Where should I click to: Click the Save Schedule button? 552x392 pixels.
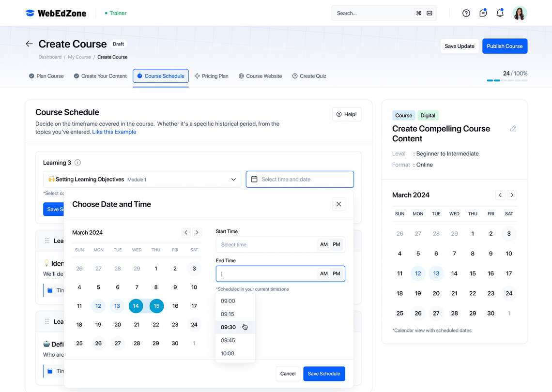[x=324, y=374]
